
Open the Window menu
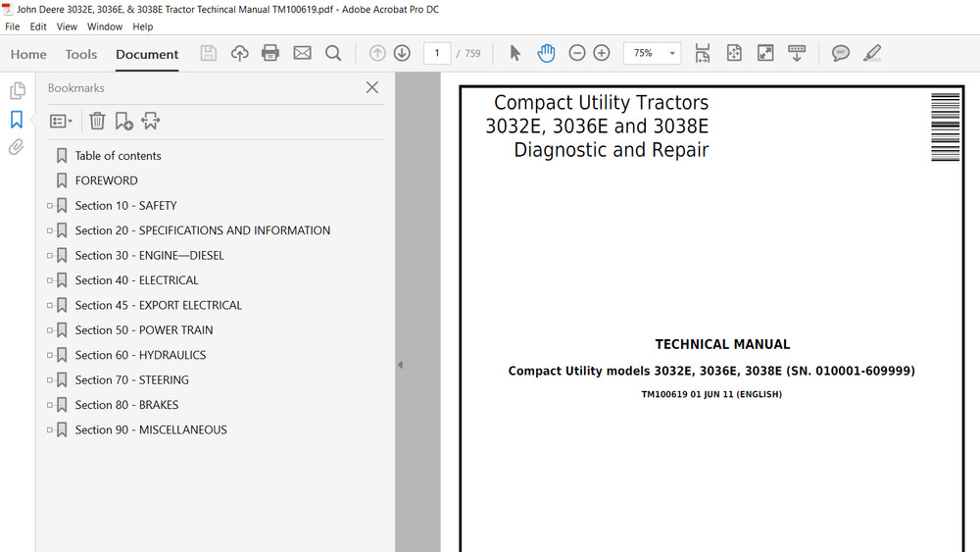coord(105,26)
